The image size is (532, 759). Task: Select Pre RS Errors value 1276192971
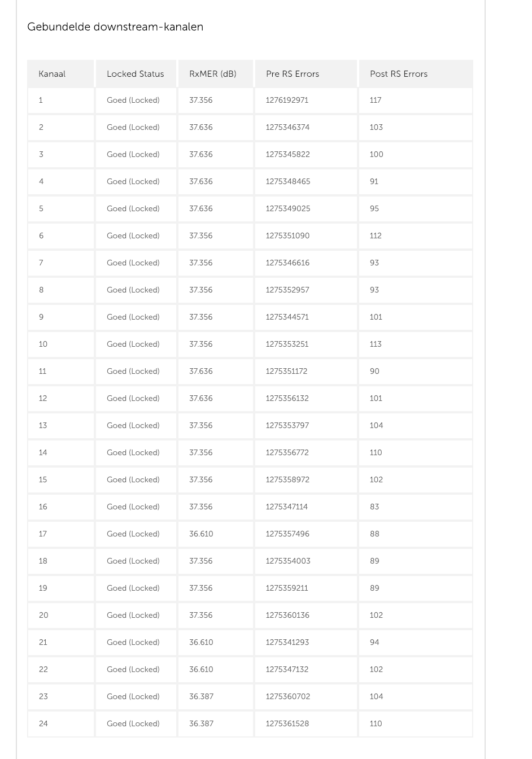click(x=287, y=100)
